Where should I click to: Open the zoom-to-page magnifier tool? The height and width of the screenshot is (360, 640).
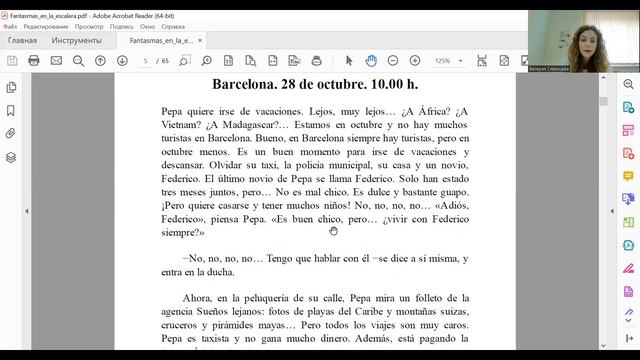coord(207,61)
